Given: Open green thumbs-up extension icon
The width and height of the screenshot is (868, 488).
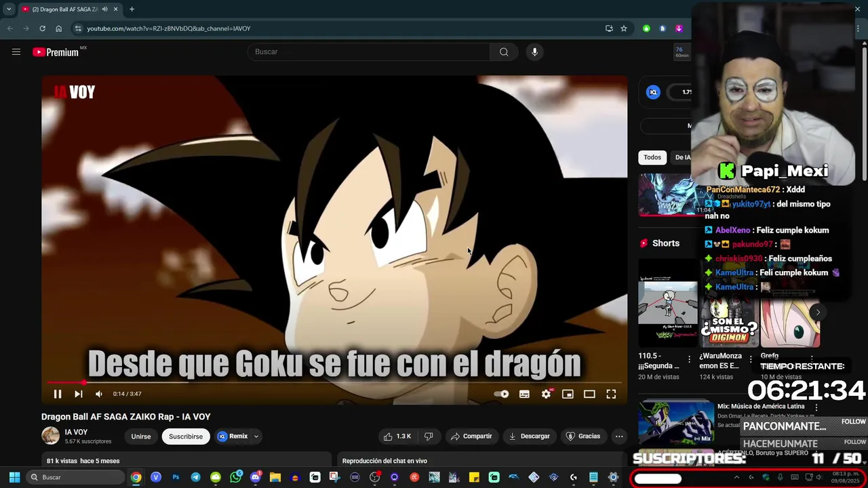Looking at the screenshot, I should [646, 28].
